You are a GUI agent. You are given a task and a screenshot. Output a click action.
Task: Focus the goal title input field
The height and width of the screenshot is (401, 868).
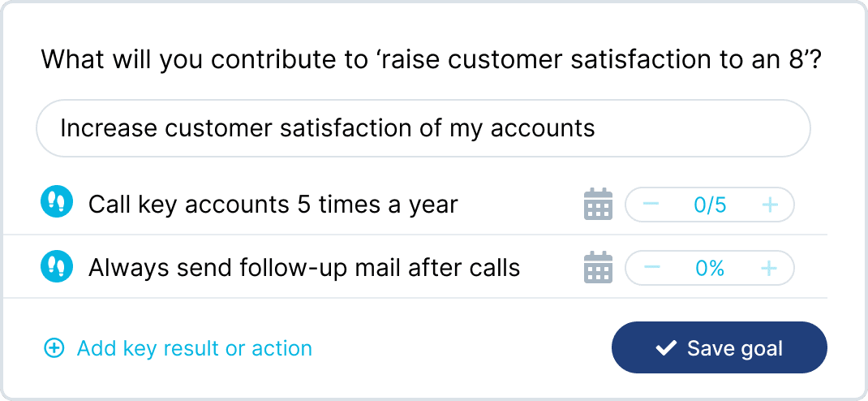423,128
